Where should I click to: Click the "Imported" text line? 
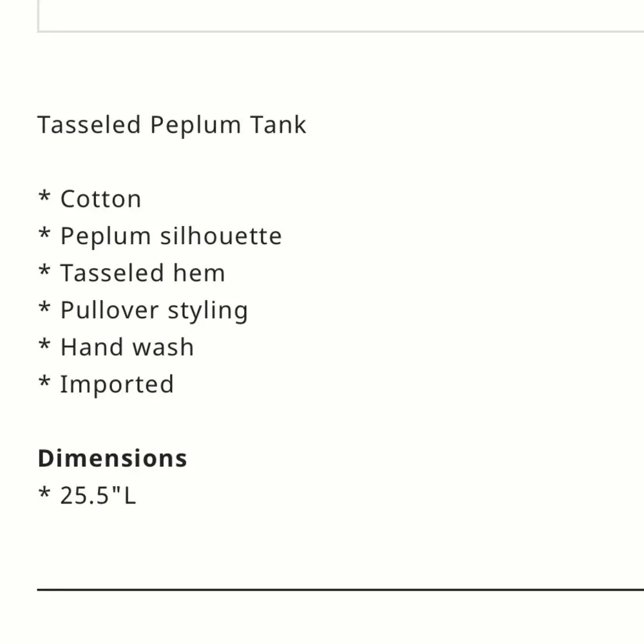117,385
